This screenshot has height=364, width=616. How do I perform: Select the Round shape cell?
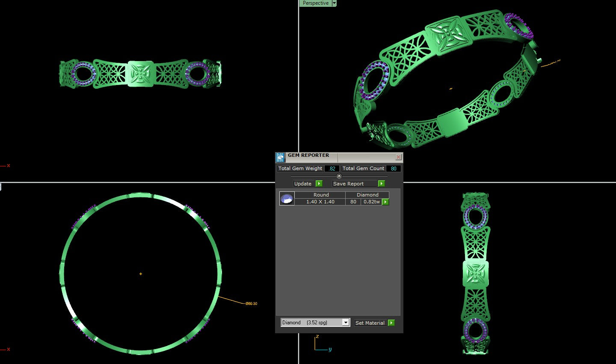[x=321, y=195]
